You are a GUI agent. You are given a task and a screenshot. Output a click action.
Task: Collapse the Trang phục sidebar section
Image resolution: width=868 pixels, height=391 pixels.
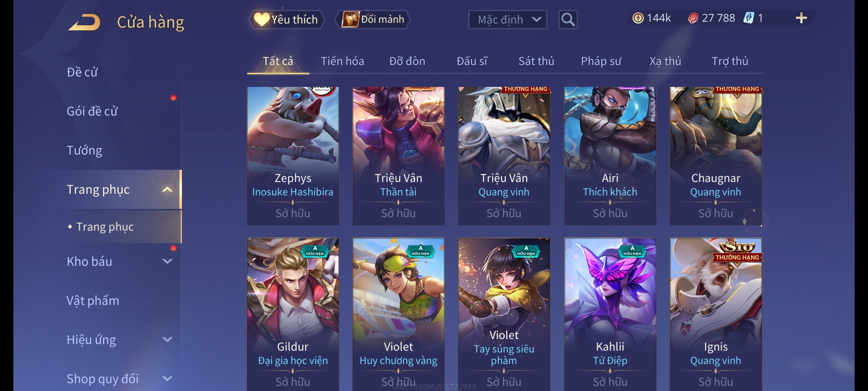pos(167,189)
